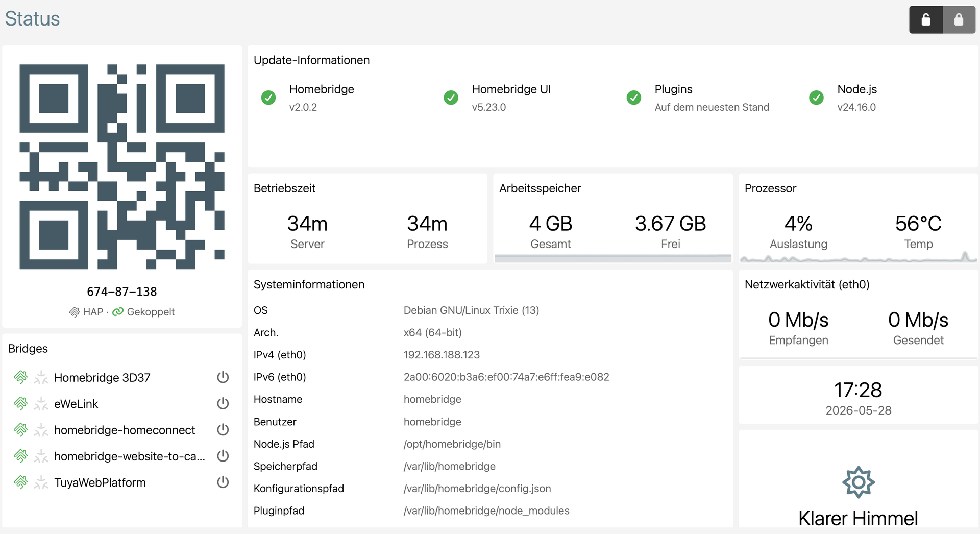Click the Matter icon for homebridge-website-to-ca...
The image size is (980, 534).
point(41,456)
